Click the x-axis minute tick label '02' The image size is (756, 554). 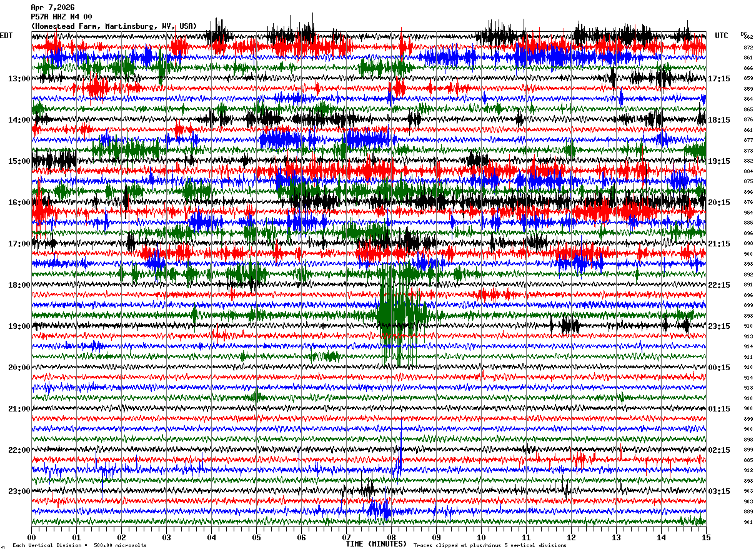coord(121,536)
